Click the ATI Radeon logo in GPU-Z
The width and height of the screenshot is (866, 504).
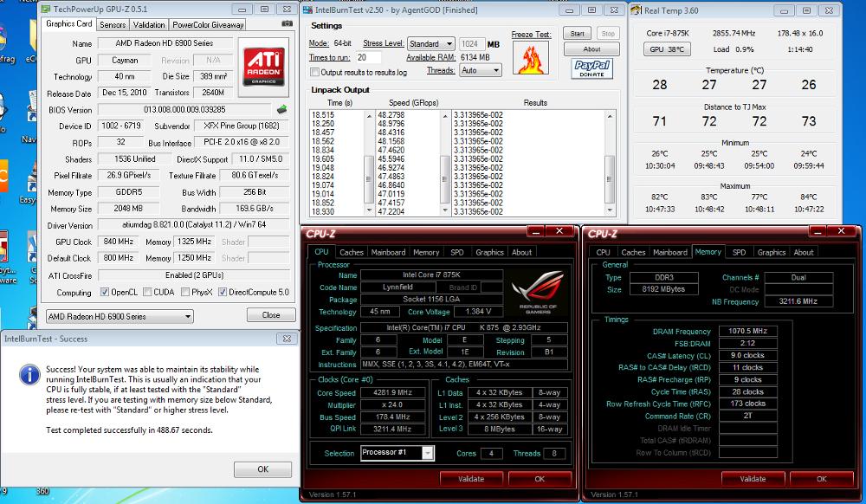[264, 67]
